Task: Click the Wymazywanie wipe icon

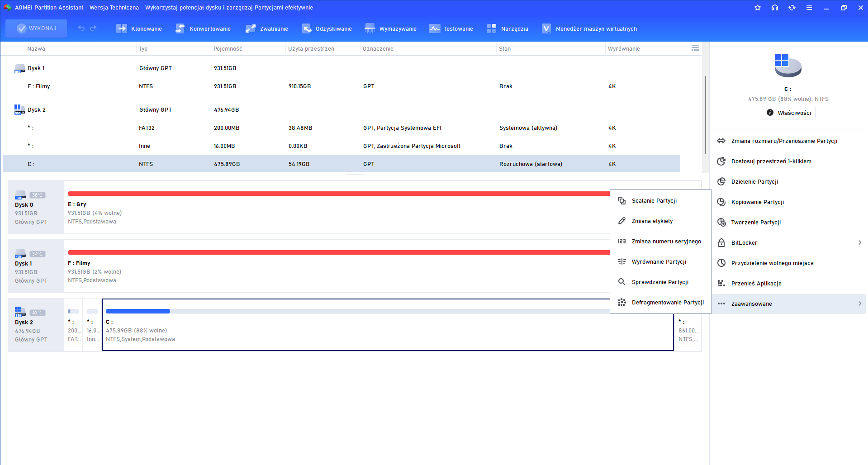Action: point(370,28)
